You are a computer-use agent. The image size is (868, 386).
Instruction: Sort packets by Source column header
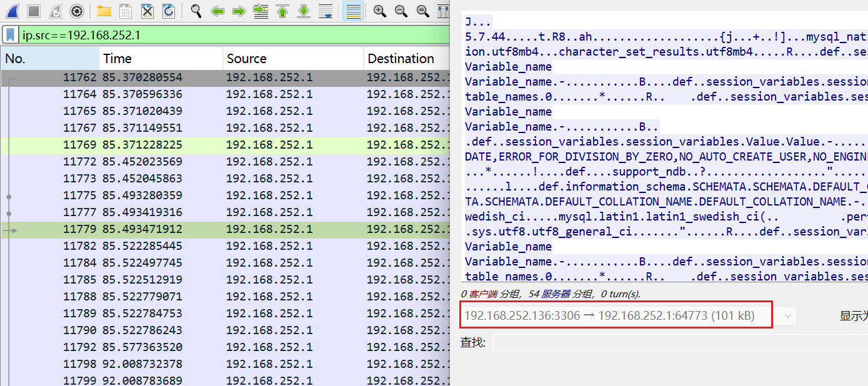click(292, 59)
